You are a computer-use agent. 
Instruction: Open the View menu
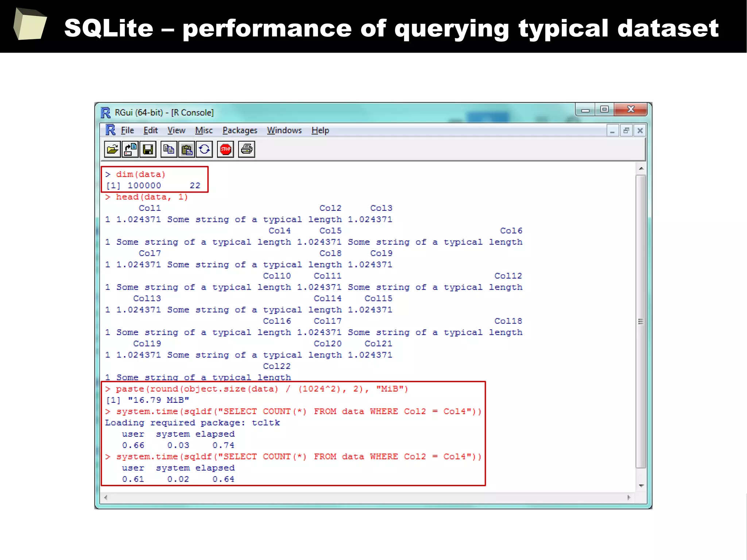pyautogui.click(x=176, y=130)
